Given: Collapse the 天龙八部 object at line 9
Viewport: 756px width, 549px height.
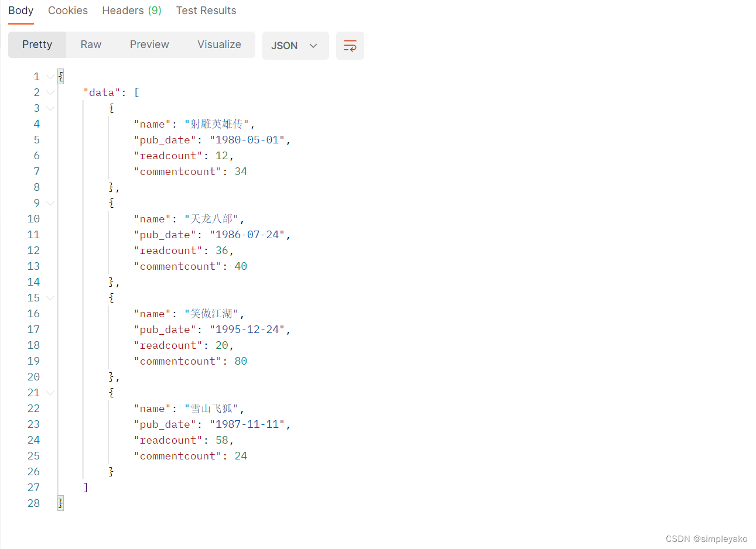Looking at the screenshot, I should point(49,203).
